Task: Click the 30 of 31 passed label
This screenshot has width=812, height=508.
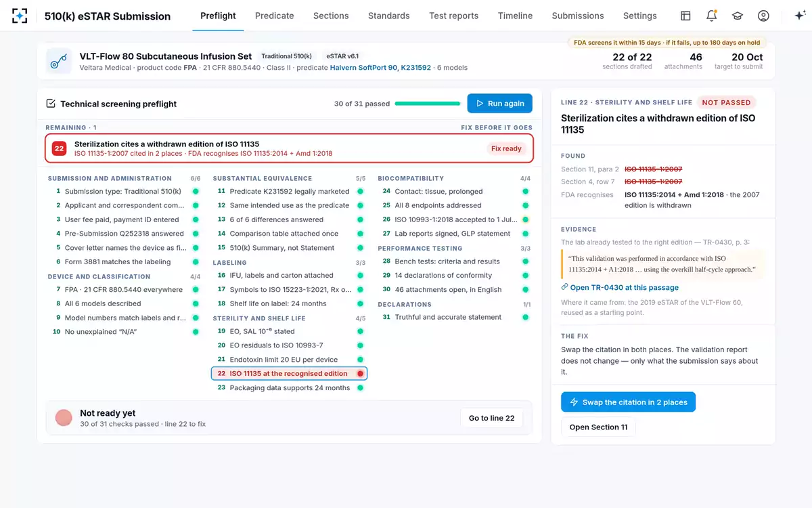Action: point(362,104)
